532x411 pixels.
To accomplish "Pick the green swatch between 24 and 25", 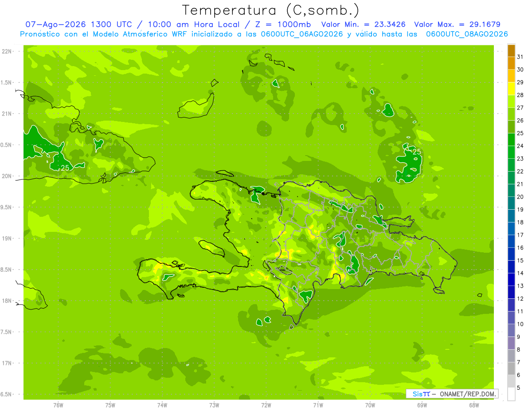I will (x=511, y=140).
